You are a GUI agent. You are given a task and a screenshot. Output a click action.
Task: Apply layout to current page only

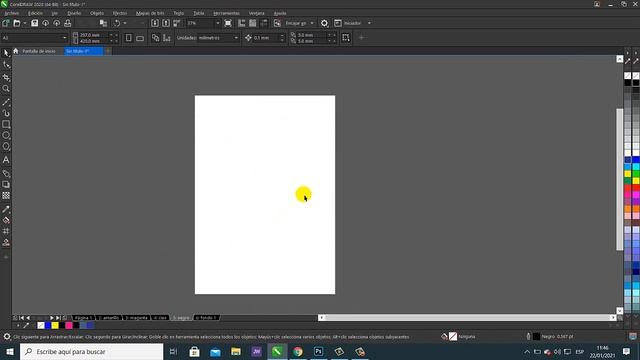coord(167,38)
